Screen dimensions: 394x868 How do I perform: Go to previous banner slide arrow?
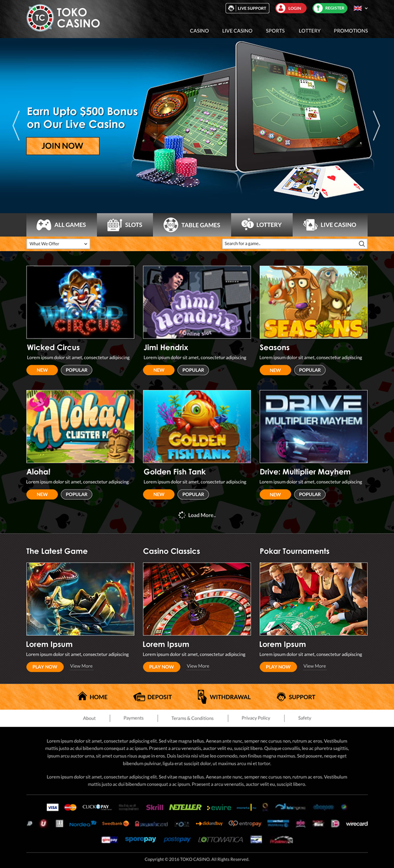tap(16, 125)
